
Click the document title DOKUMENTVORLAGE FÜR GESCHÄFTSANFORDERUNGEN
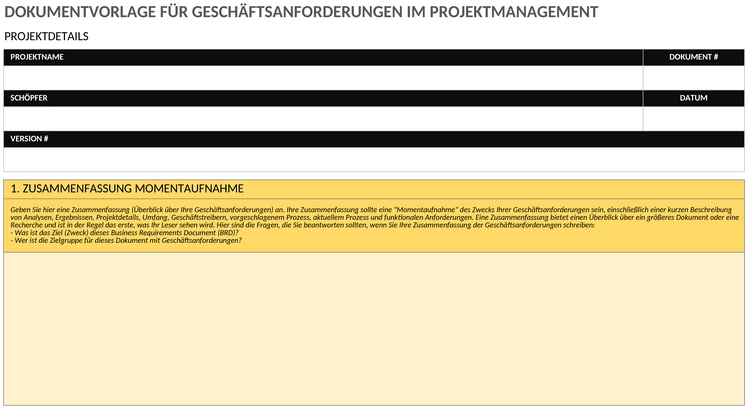[x=301, y=12]
